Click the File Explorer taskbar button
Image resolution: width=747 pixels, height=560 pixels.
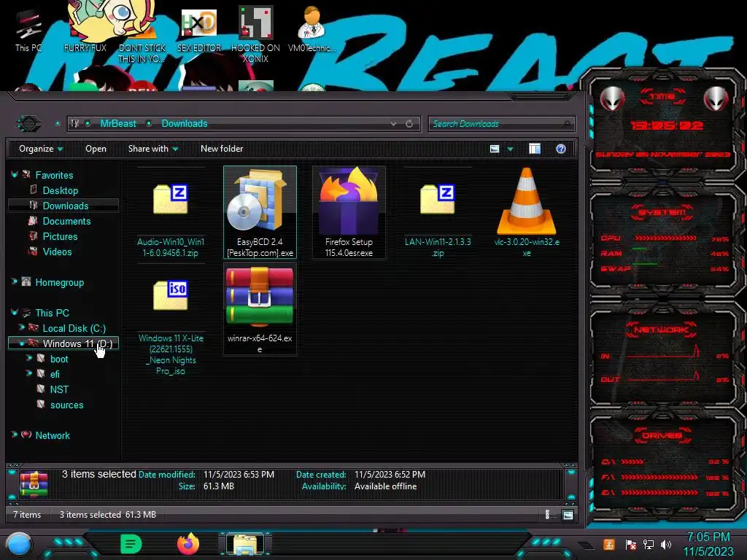pos(245,544)
